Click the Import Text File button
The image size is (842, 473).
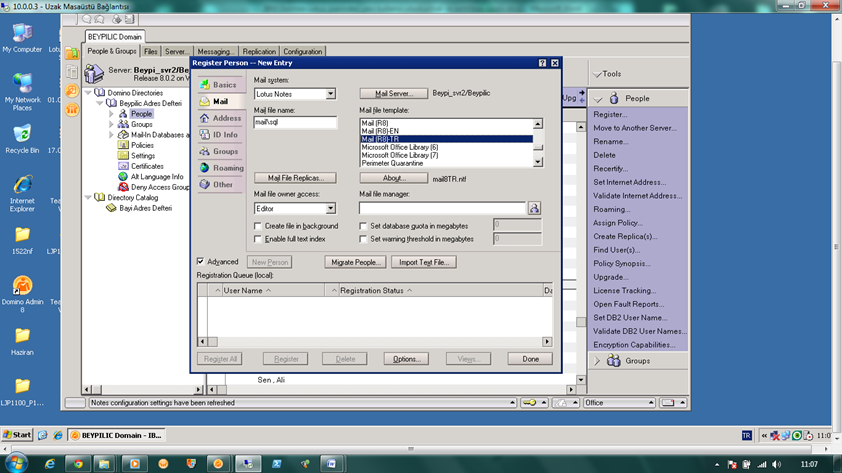pyautogui.click(x=424, y=262)
